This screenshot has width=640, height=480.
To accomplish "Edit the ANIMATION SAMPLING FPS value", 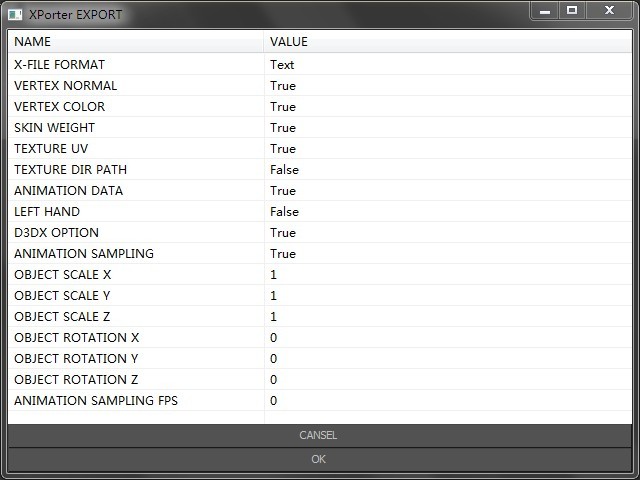I will [x=274, y=401].
